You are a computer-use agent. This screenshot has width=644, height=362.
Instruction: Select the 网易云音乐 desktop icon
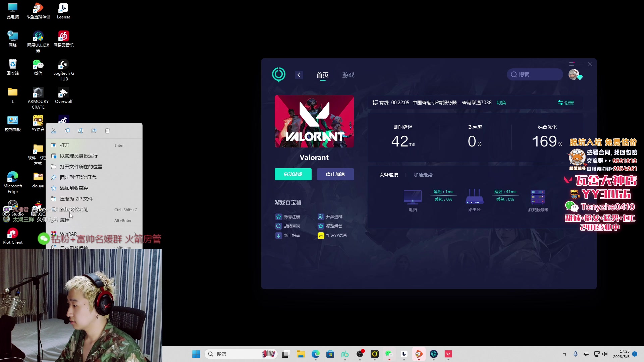click(63, 39)
